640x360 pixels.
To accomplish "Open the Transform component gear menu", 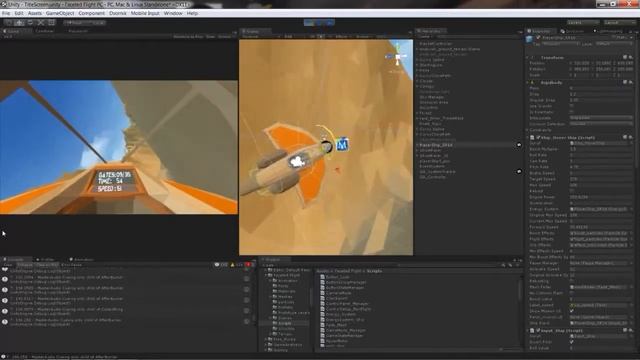I will (631, 58).
